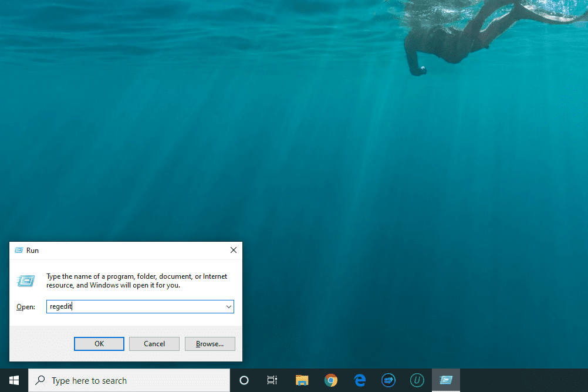588x392 pixels.
Task: Open Task View on the taskbar
Action: coord(272,380)
